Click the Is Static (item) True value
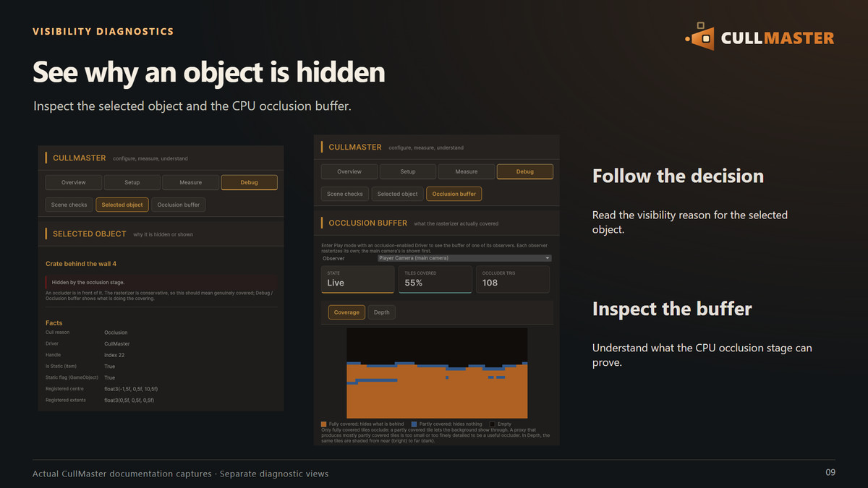Screen dimensions: 868x488 point(109,367)
